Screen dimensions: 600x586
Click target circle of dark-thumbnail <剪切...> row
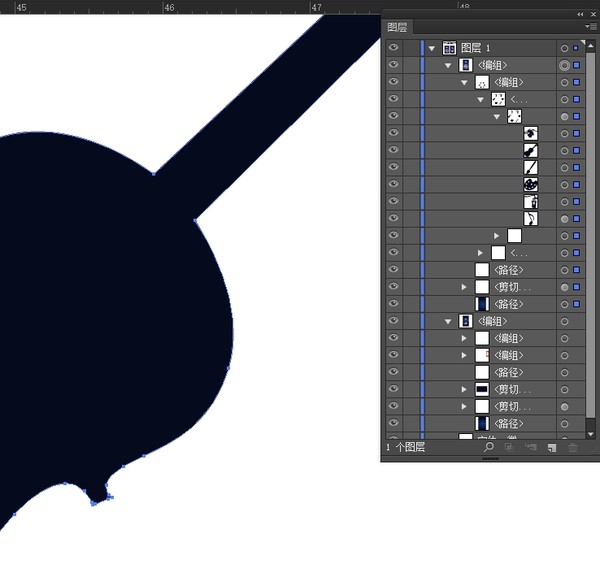click(x=564, y=390)
